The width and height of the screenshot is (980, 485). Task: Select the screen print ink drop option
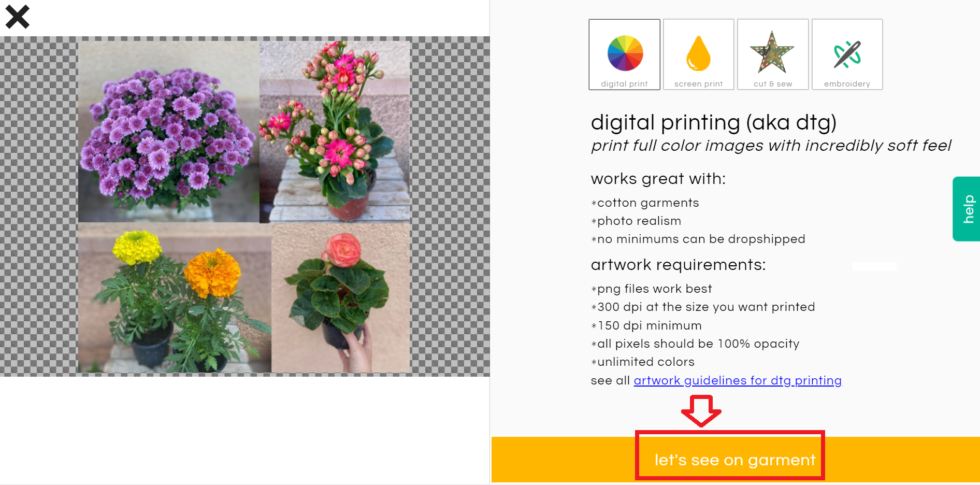[x=698, y=54]
